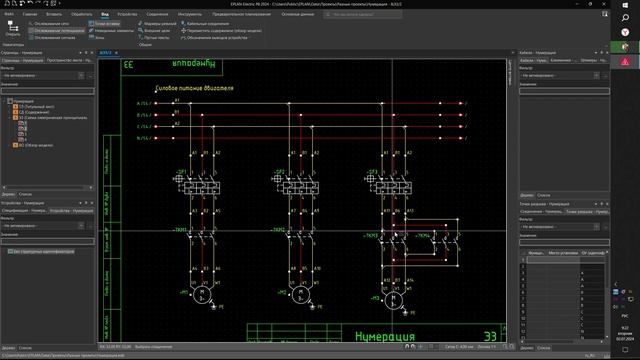Image resolution: width=640 pixels, height=360 pixels.
Task: Toggle highlighted Отслеживание потенциалов
Action: coord(57,31)
